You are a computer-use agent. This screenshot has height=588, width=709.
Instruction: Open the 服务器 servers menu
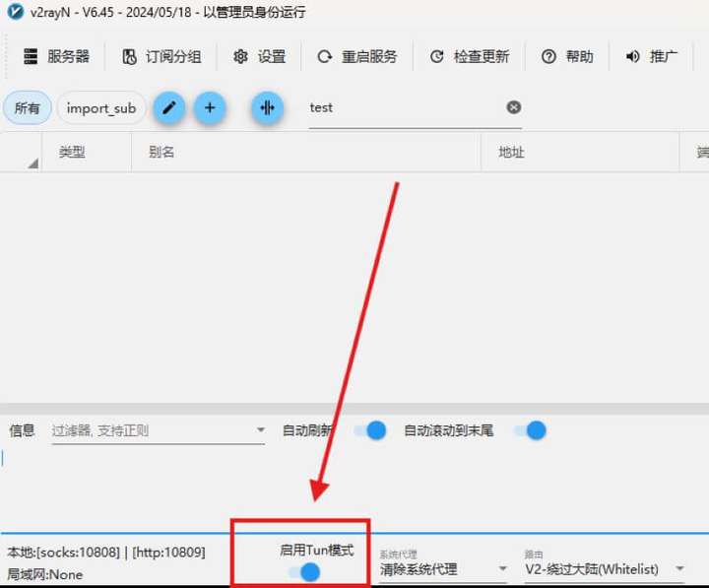tap(56, 56)
